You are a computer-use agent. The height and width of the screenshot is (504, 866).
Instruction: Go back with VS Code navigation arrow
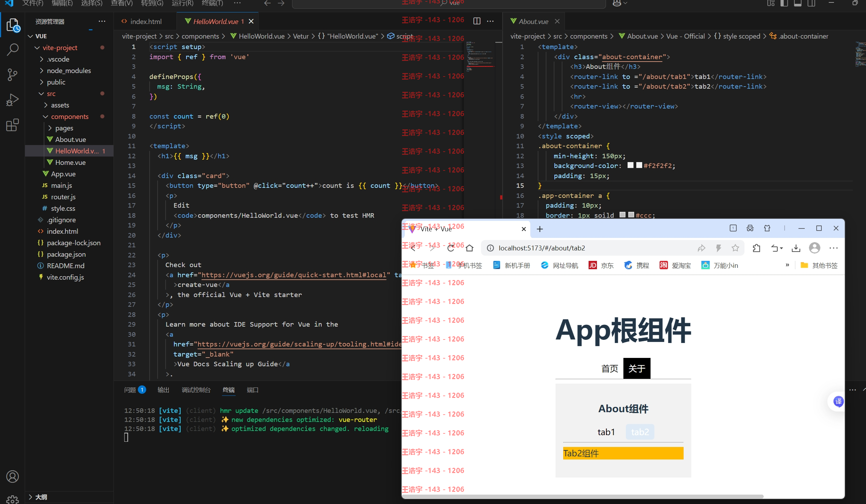coord(267,3)
